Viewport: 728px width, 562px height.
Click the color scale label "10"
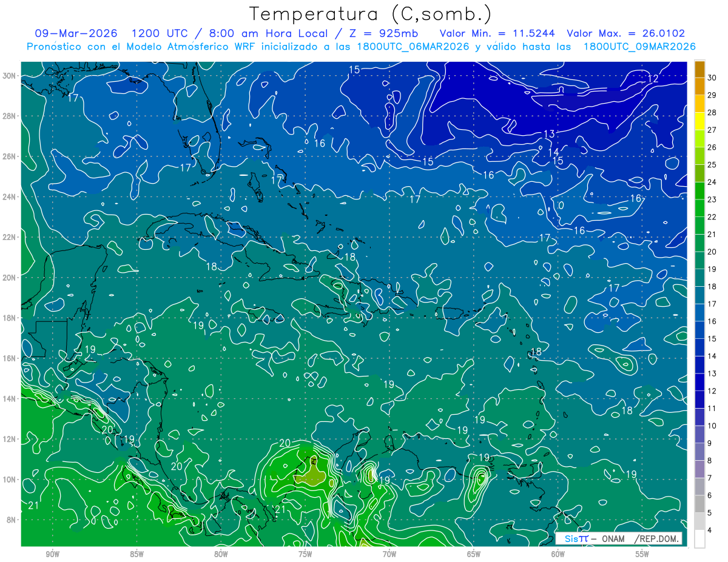712,426
